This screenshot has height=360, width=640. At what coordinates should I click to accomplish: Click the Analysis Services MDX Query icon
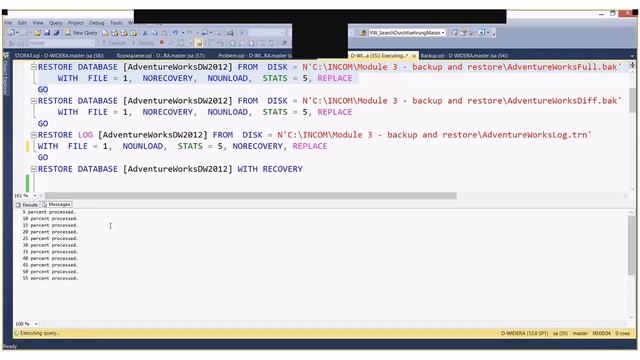pos(115,33)
